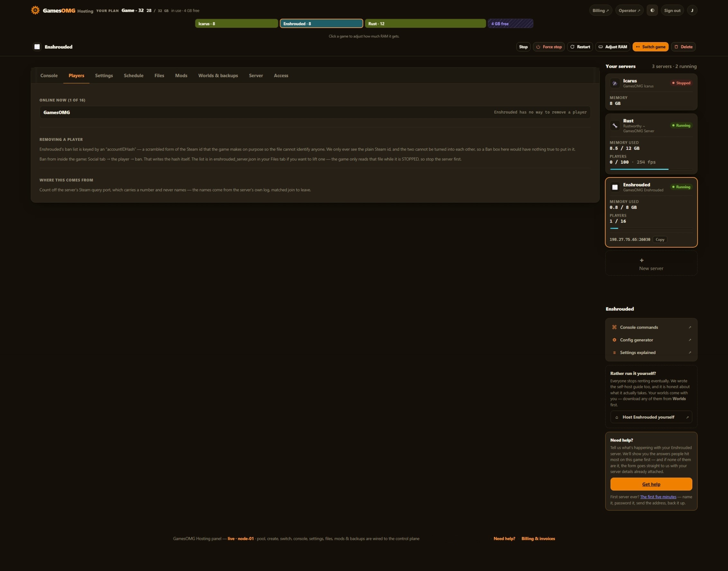728x571 pixels.
Task: Click the Stopped status on Icarus
Action: [x=681, y=83]
